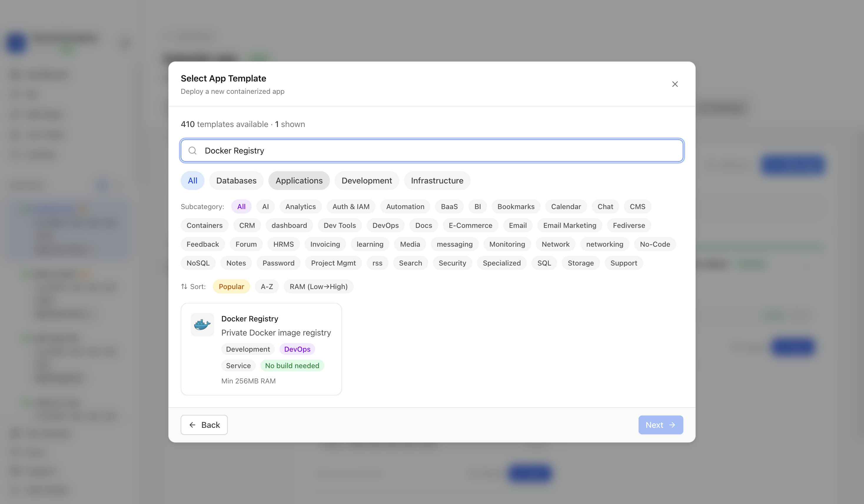Filter by Monitoring subcategory

(x=507, y=244)
